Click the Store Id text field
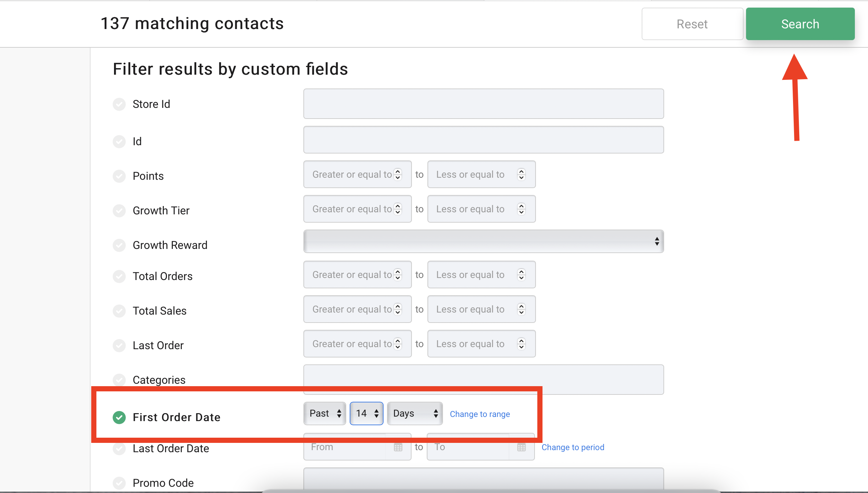This screenshot has width=868, height=493. click(x=483, y=104)
